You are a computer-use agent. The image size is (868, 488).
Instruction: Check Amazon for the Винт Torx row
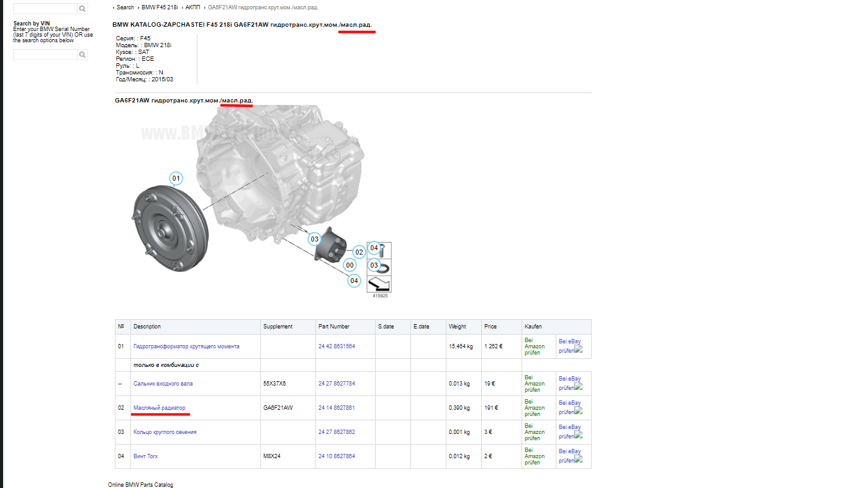tap(535, 456)
